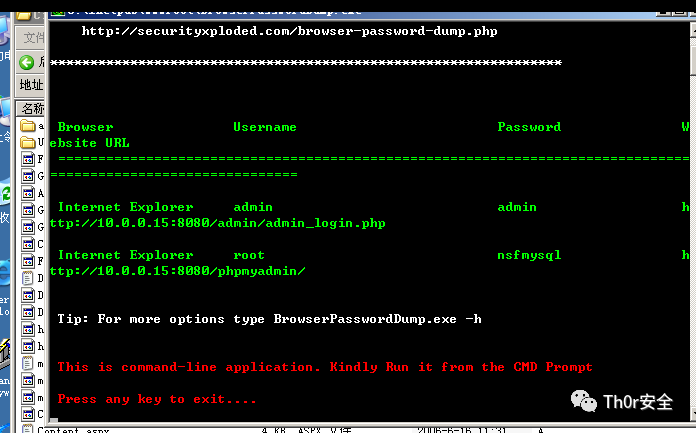Select the folder icon labeled a
This screenshot has width=696, height=433.
tap(28, 126)
